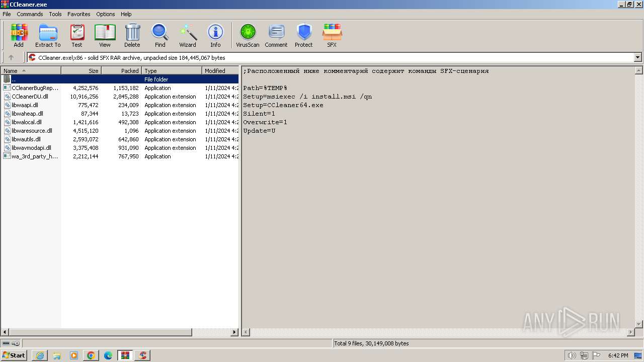
Task: Sort files by Type column
Action: pos(172,71)
